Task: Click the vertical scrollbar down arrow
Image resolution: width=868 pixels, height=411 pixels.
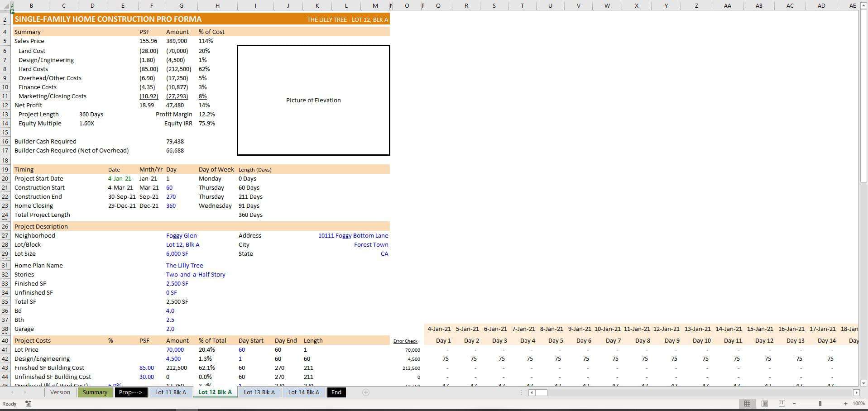Action: tap(863, 383)
